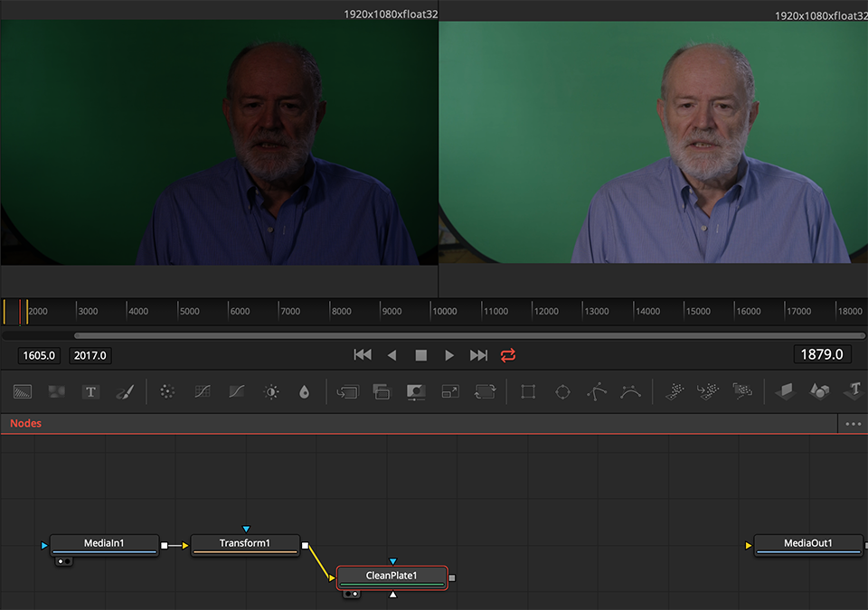Viewport: 868px width, 610px height.
Task: Select the CleanPlate1 node
Action: [392, 577]
